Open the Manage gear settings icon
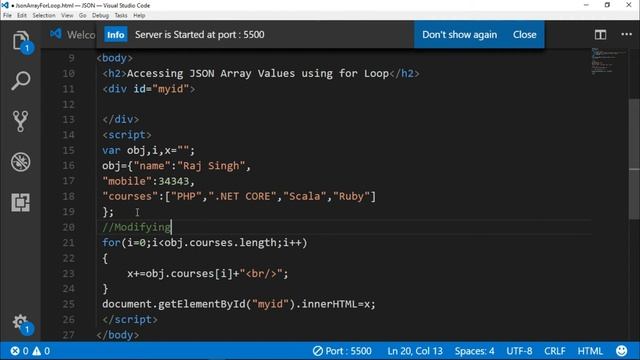The width and height of the screenshot is (640, 360). point(20,323)
